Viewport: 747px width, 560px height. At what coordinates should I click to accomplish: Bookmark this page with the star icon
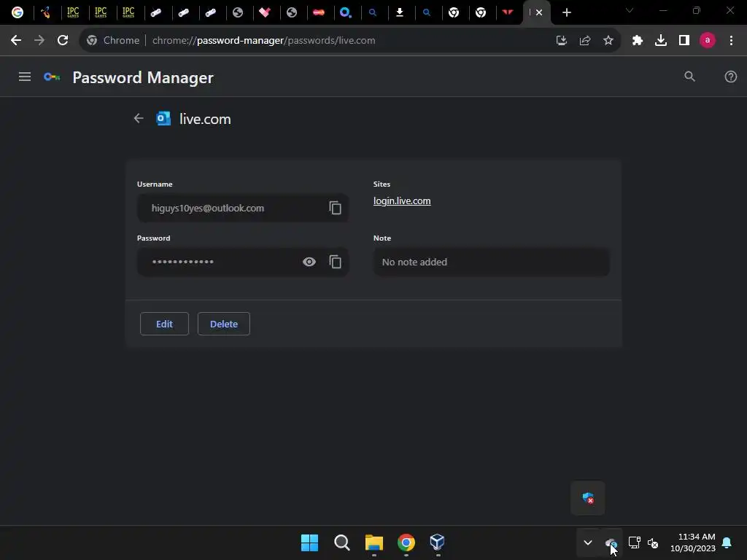tap(608, 41)
